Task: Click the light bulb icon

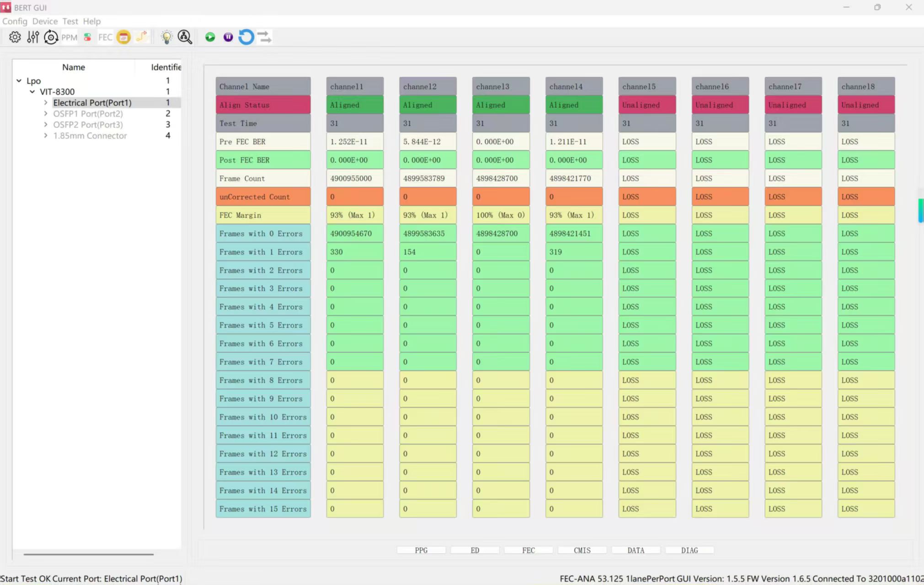Action: point(167,37)
